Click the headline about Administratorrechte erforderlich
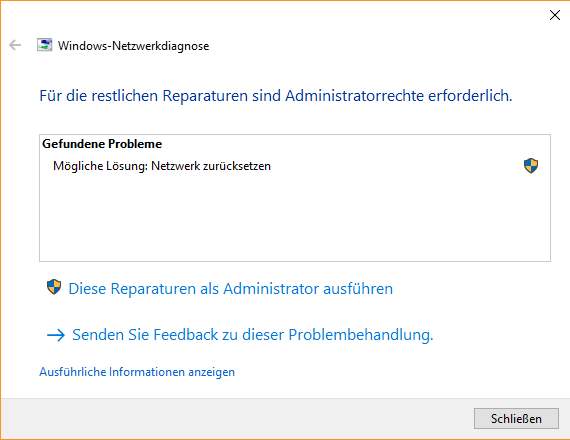Viewport: 570px width, 440px height. [x=276, y=96]
